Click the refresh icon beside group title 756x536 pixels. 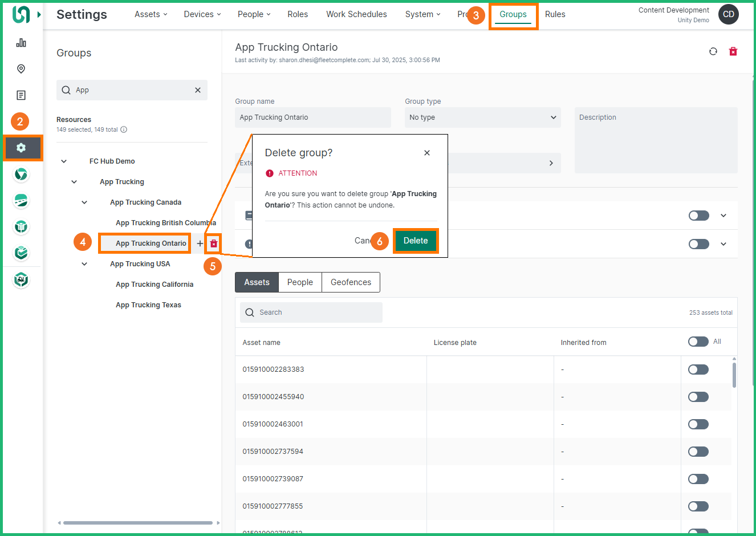713,51
